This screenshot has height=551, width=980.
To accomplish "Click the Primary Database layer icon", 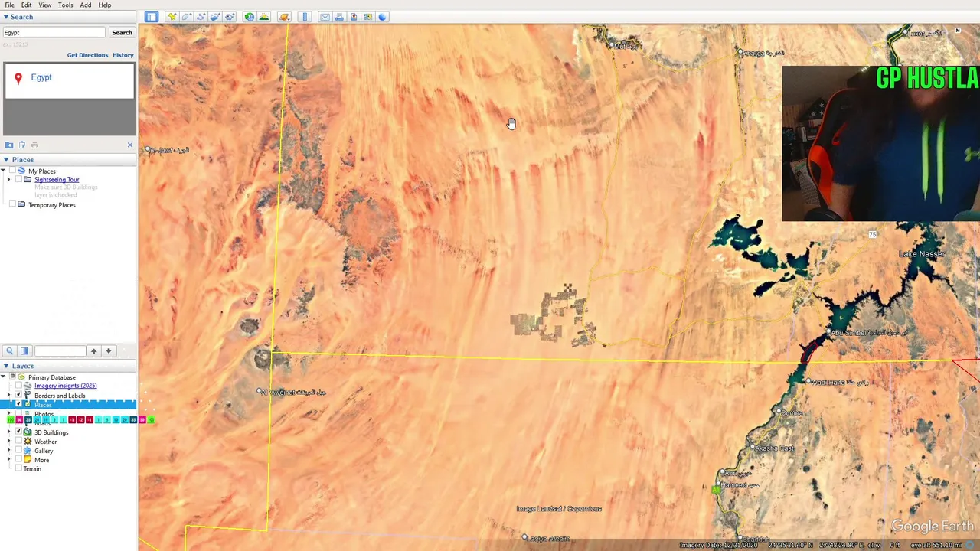I will 21,377.
